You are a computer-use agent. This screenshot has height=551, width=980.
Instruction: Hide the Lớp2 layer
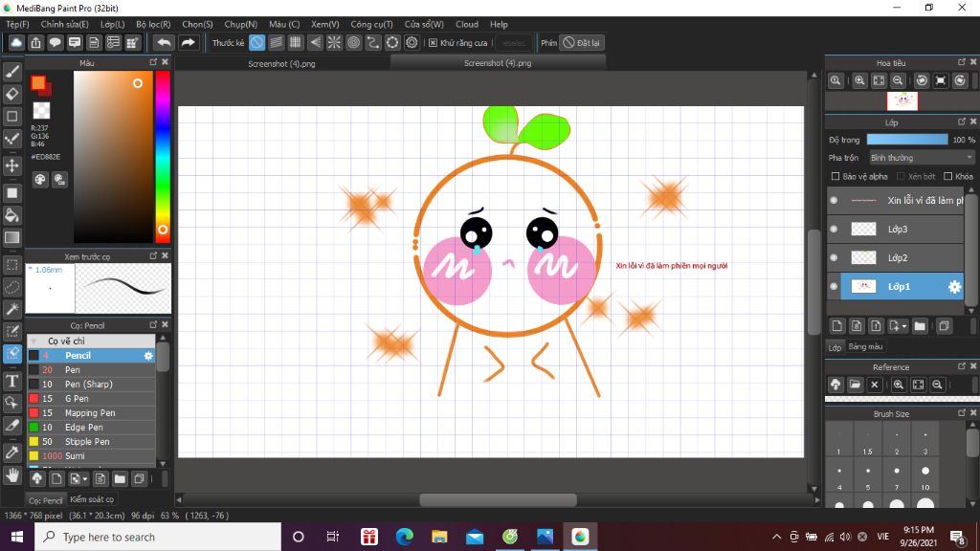(834, 258)
